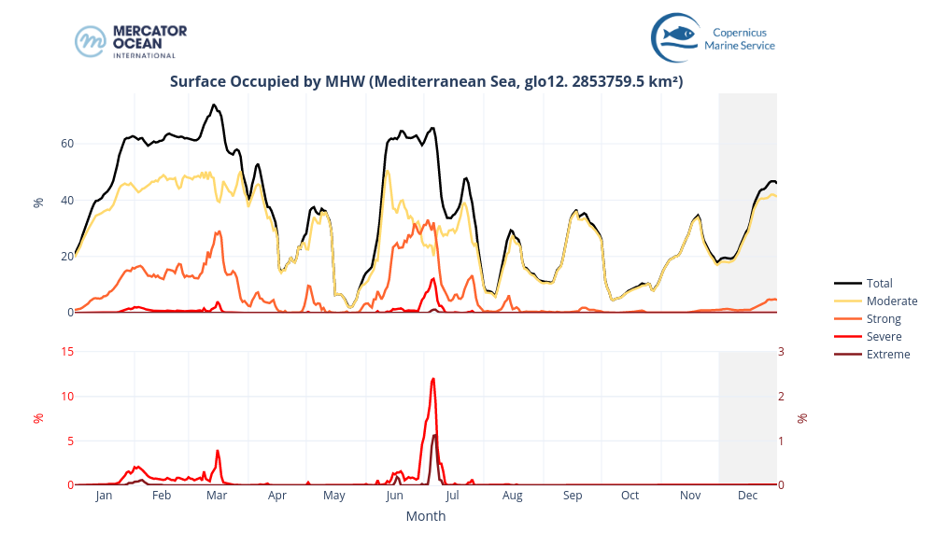Click the Jul tick label on the x-axis

pyautogui.click(x=452, y=496)
